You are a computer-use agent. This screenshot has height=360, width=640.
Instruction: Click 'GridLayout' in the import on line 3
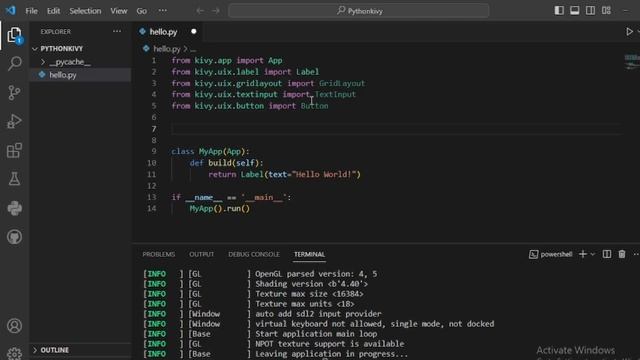[x=342, y=83]
